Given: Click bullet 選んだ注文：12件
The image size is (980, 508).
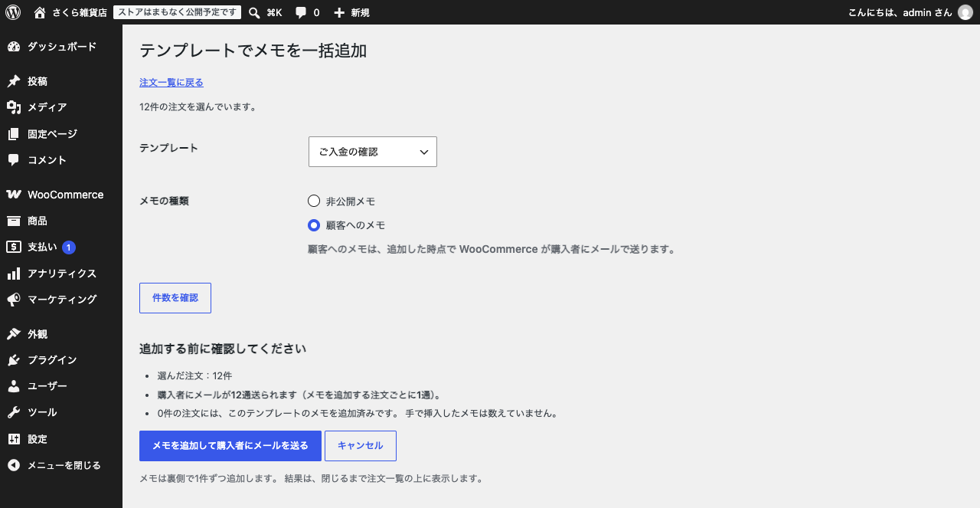Looking at the screenshot, I should 194,376.
